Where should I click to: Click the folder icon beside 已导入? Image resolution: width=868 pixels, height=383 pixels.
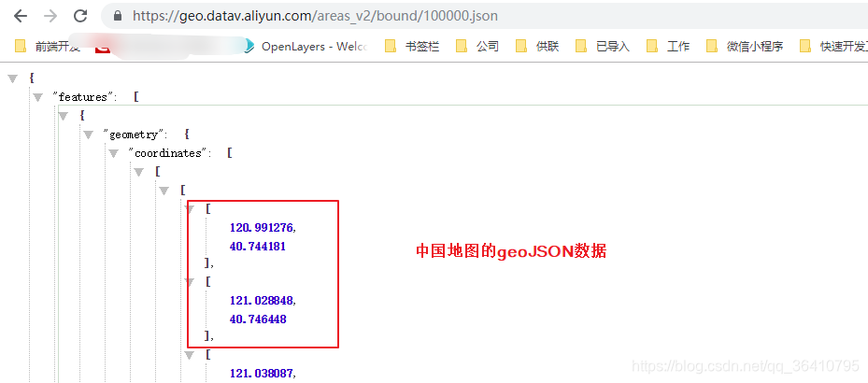581,46
